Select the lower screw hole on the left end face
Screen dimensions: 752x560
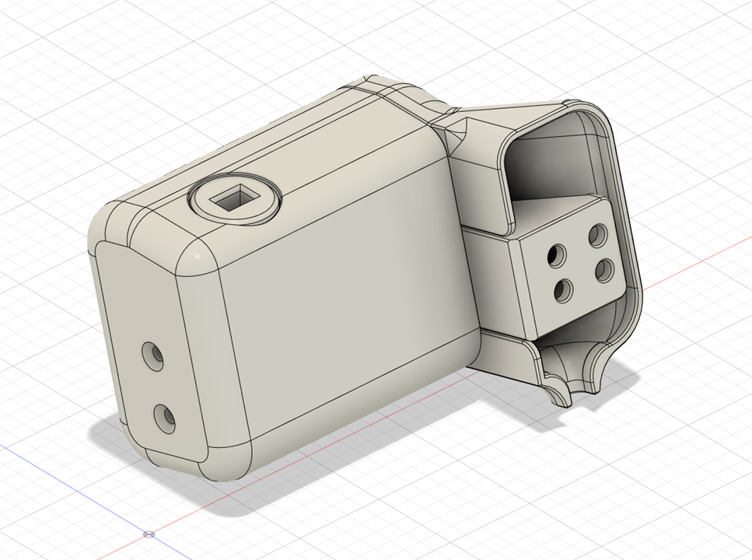click(x=165, y=418)
